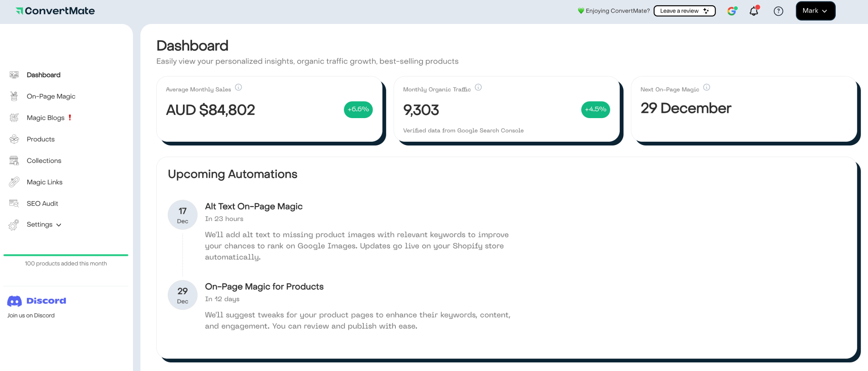Open the notification bell

(x=753, y=11)
